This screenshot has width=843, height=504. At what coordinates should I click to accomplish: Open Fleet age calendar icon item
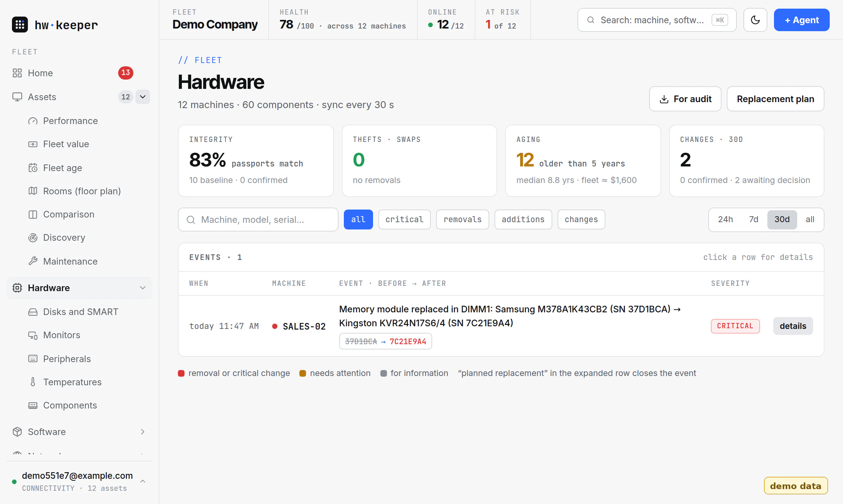33,168
